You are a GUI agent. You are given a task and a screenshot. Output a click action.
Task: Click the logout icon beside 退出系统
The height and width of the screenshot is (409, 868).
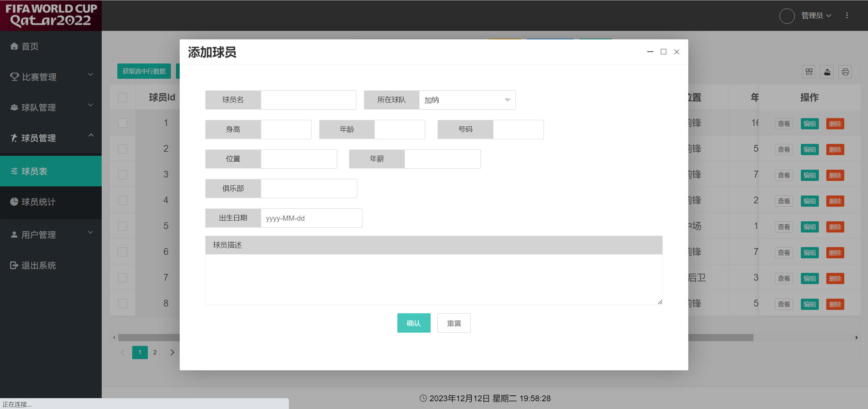[x=14, y=265]
